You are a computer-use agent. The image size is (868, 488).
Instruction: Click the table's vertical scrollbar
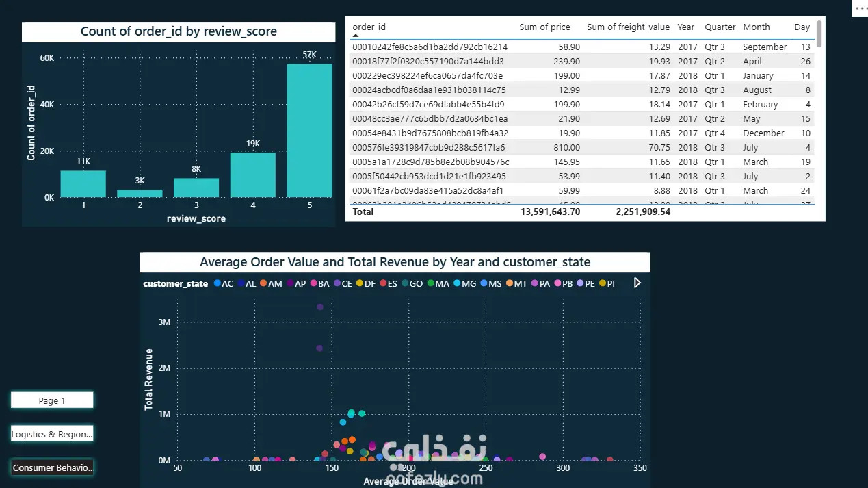pos(819,34)
